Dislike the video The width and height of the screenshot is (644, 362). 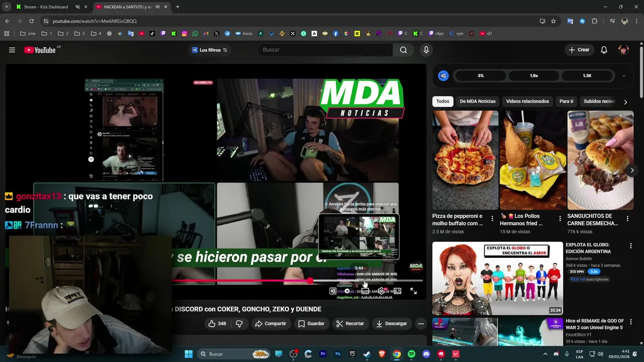239,324
